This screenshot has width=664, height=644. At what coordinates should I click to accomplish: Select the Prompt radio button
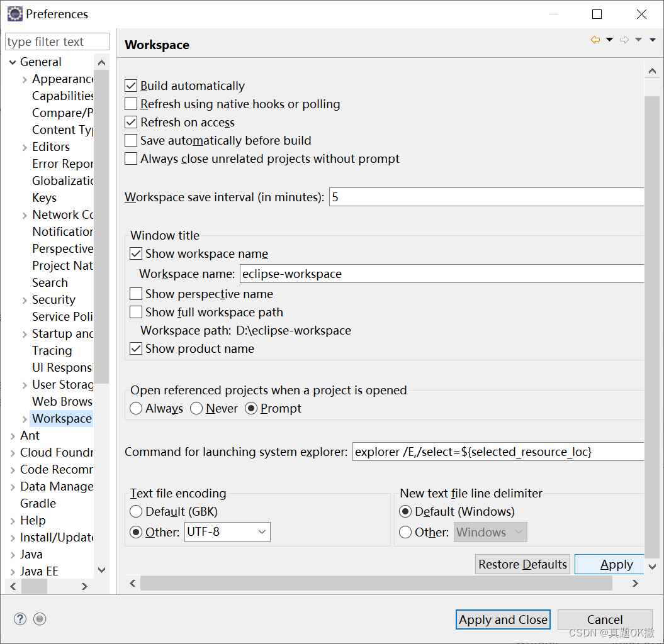tap(251, 408)
